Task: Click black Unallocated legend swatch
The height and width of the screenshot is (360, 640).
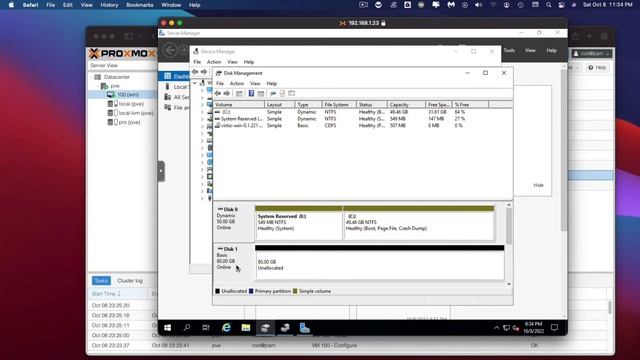Action: 218,291
